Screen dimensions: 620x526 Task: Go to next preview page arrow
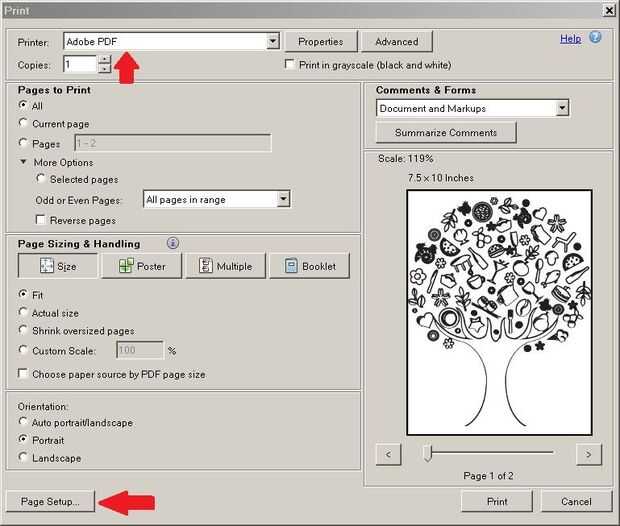588,454
